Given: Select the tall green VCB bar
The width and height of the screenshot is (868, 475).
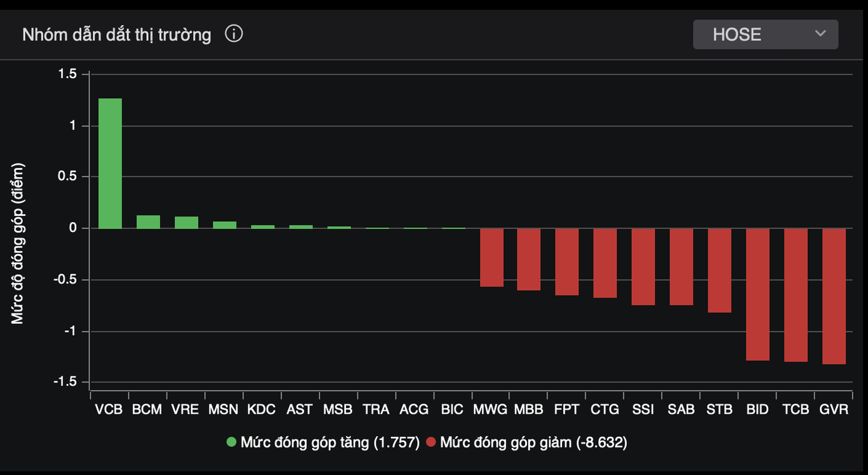Looking at the screenshot, I should [x=110, y=164].
